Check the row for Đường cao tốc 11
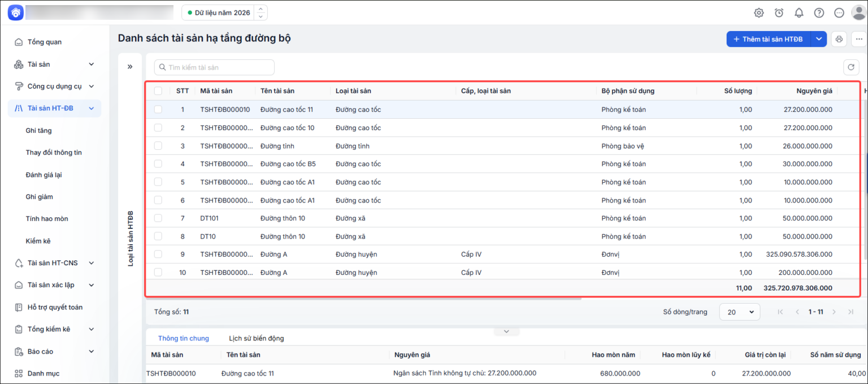Viewport: 868px width, 384px height. point(158,110)
